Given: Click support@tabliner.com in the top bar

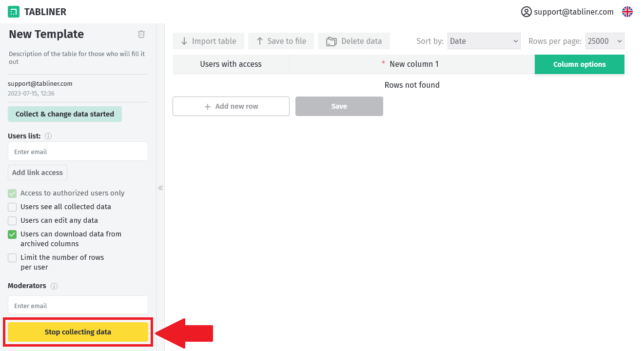Looking at the screenshot, I should [x=574, y=12].
